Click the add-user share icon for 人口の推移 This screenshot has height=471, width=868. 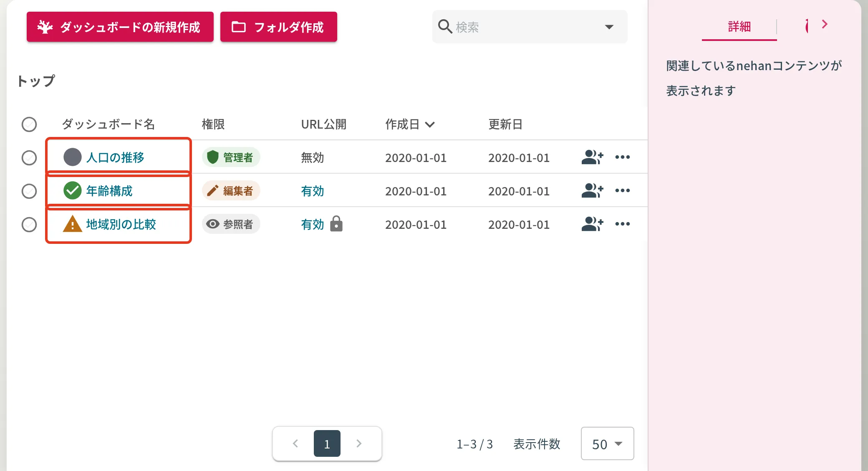point(592,157)
